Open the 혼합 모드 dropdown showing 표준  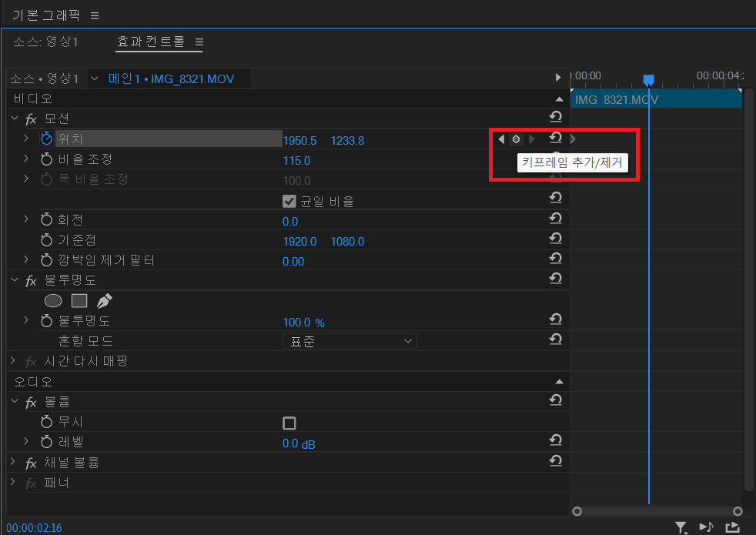[350, 339]
